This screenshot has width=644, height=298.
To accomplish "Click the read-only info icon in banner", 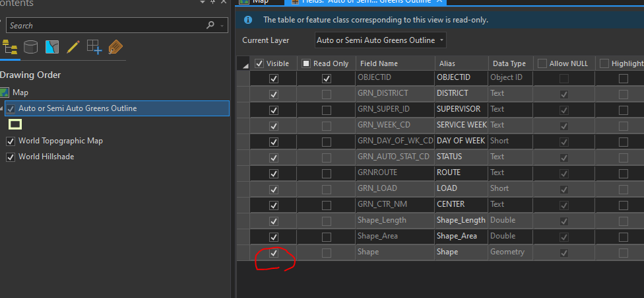I will coord(248,20).
